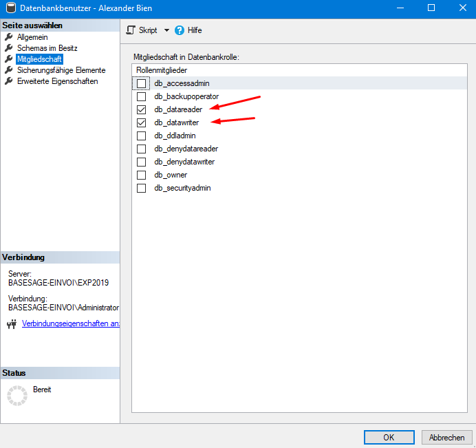
Task: Open the Allgemein page
Action: [32, 37]
